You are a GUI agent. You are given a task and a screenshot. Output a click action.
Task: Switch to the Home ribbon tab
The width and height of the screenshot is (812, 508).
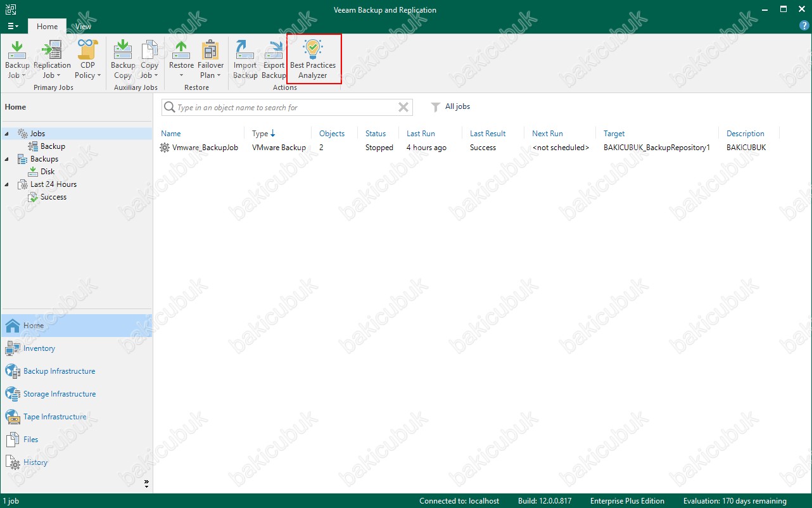(47, 27)
